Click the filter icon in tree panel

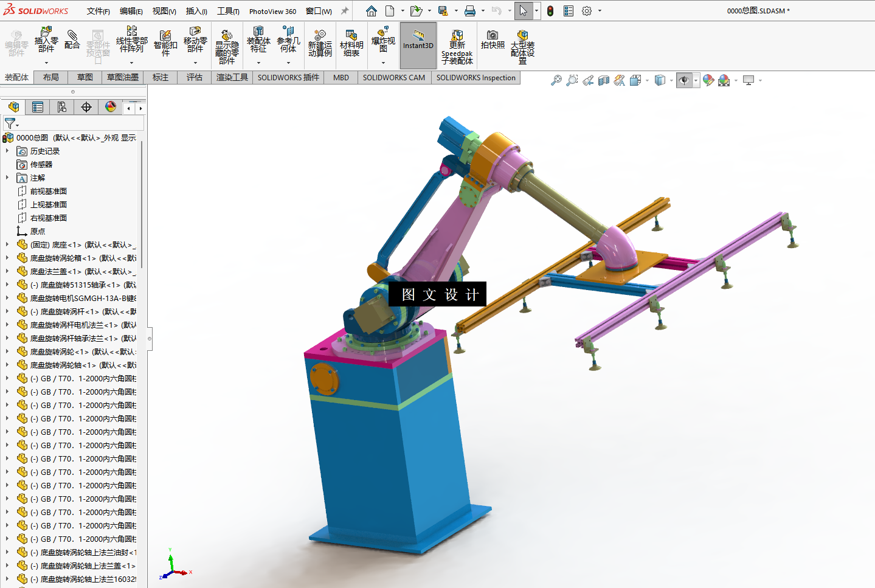[10, 123]
